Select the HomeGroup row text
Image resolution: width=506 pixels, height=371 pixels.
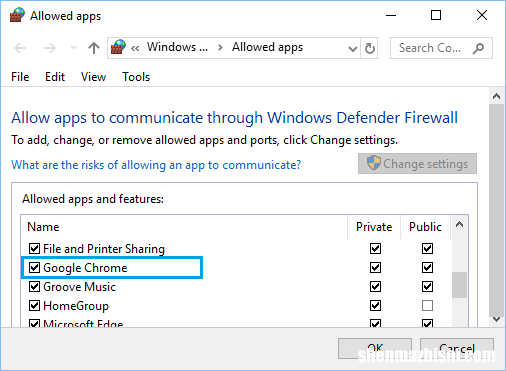point(76,306)
